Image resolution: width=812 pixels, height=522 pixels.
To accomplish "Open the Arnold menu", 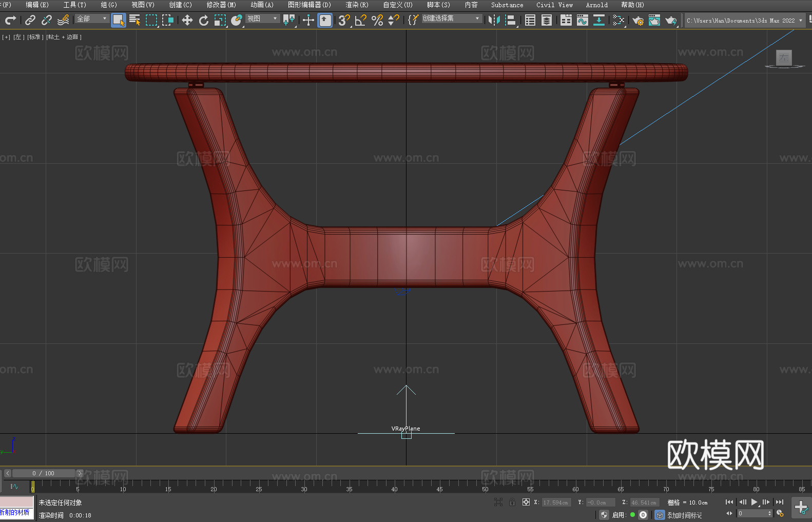I will (x=597, y=5).
